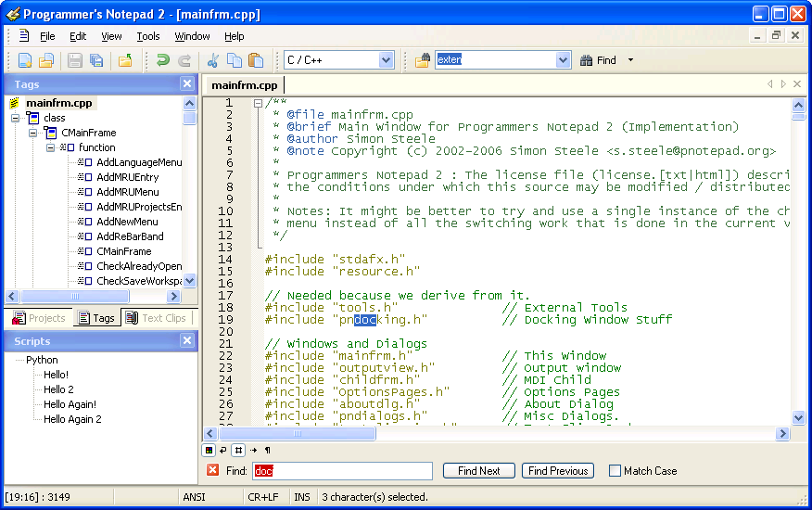Image resolution: width=812 pixels, height=510 pixels.
Task: Click the class icon in Tags tree
Action: pos(33,118)
